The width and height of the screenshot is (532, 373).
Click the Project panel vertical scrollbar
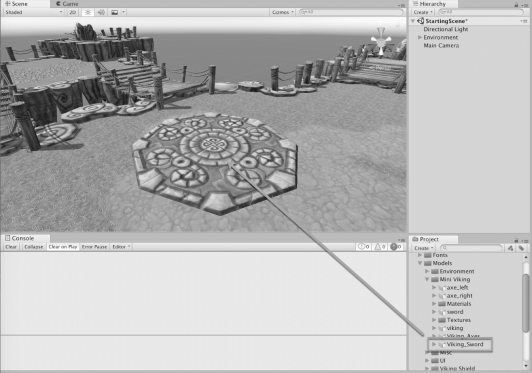526,303
